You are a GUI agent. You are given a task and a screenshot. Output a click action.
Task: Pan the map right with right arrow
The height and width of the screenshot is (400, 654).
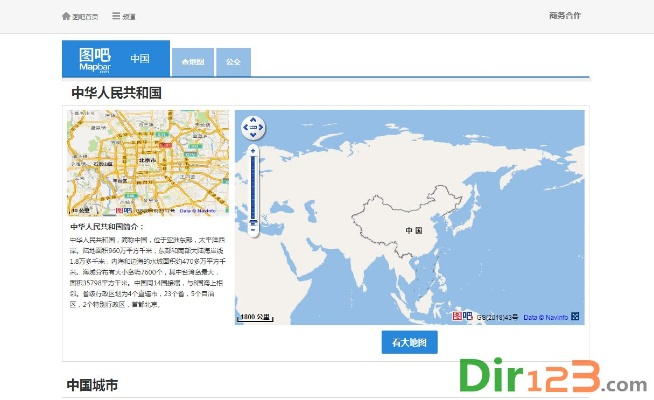point(261,127)
